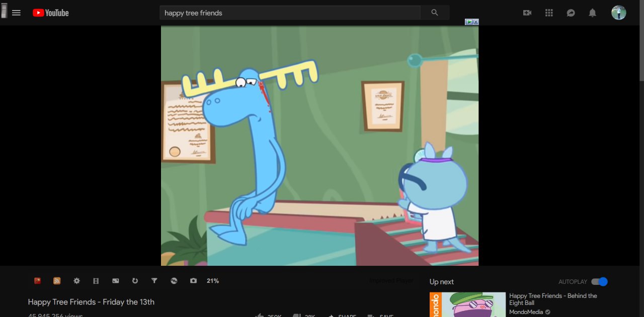
Task: Click the red magic wand icon
Action: click(37, 281)
